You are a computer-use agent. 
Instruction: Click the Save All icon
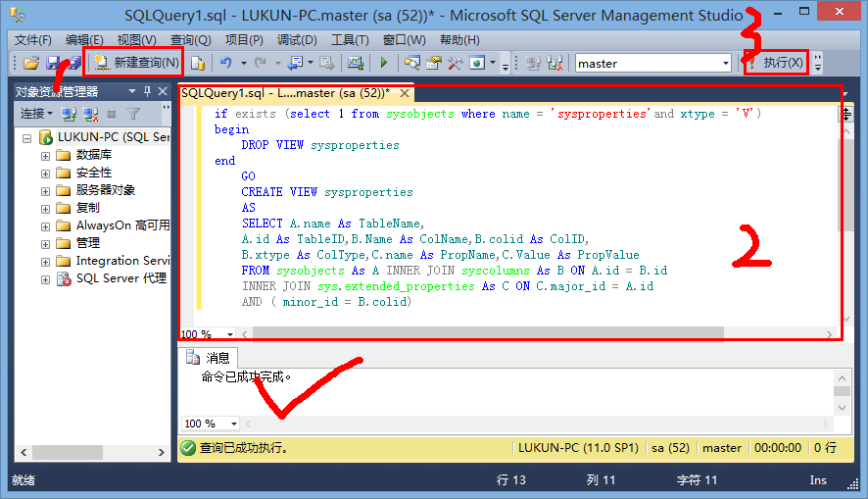[x=73, y=63]
